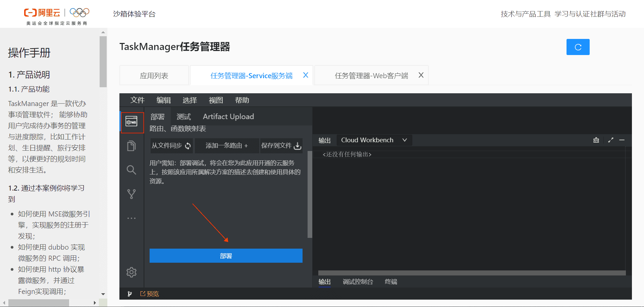Expand the output panel with the maximize arrows icon
644x307 pixels.
(x=610, y=140)
